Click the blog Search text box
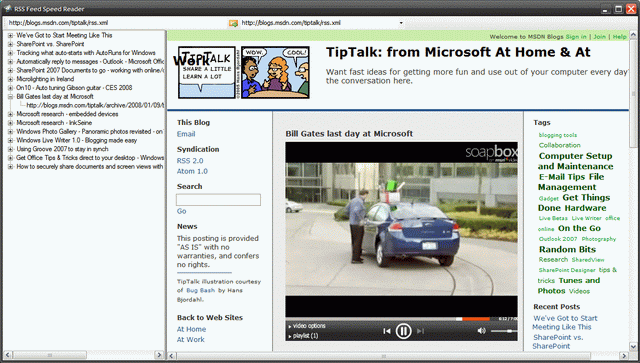The height and width of the screenshot is (363, 640). pyautogui.click(x=218, y=200)
